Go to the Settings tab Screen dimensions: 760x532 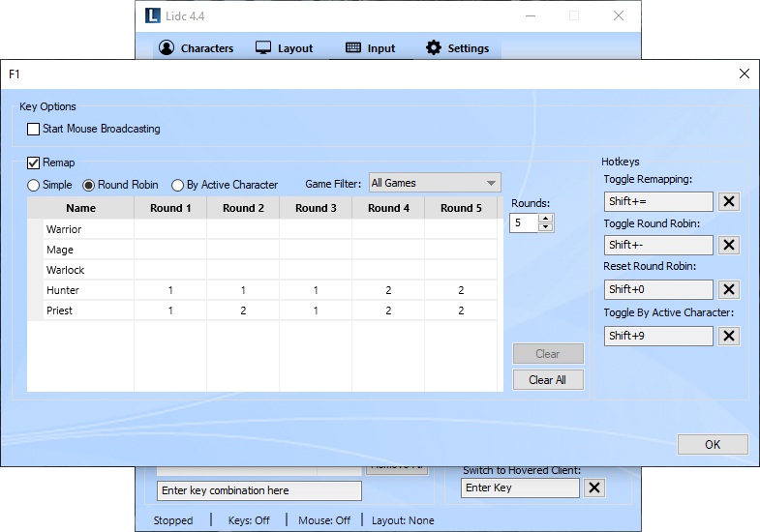pos(458,48)
